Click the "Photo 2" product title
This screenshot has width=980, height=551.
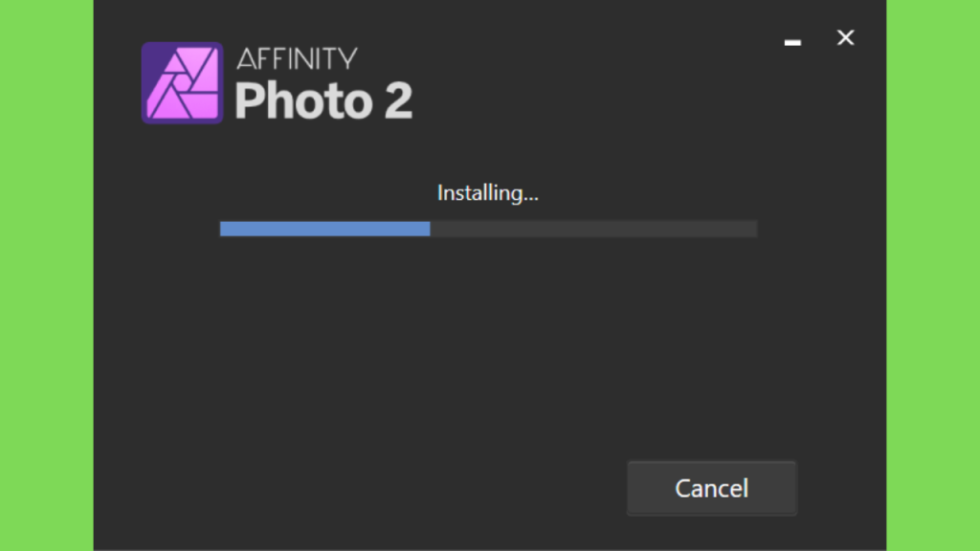[x=323, y=100]
